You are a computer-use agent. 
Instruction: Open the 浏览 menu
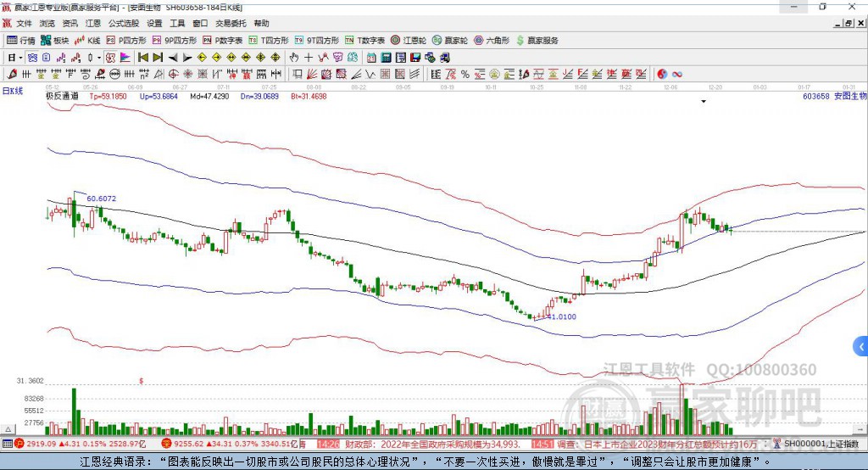(47, 23)
